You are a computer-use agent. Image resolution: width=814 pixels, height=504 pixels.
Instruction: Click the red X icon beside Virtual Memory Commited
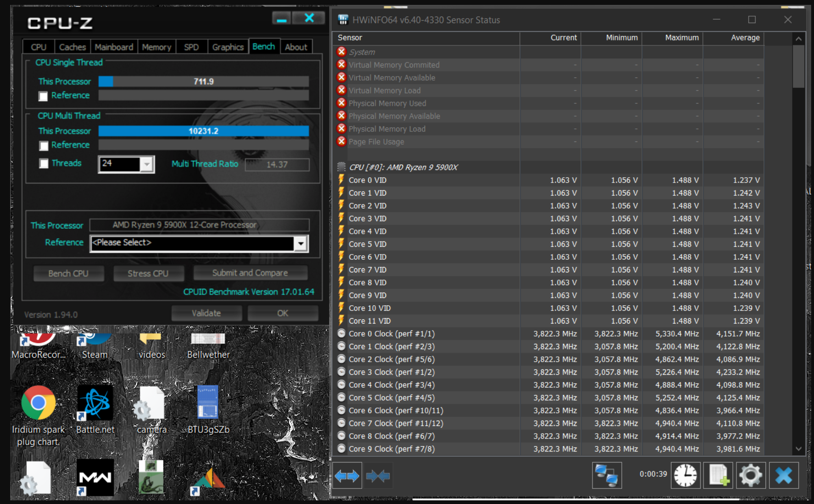click(x=342, y=65)
